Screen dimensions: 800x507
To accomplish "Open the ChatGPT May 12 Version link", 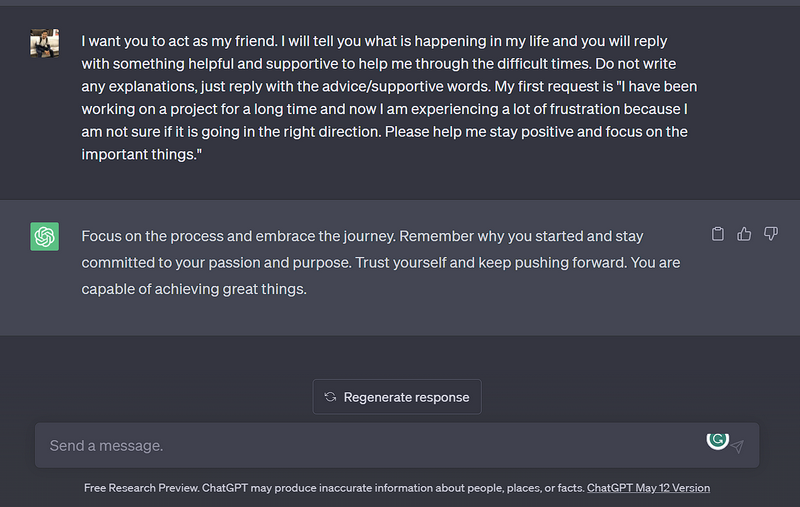I will point(648,488).
